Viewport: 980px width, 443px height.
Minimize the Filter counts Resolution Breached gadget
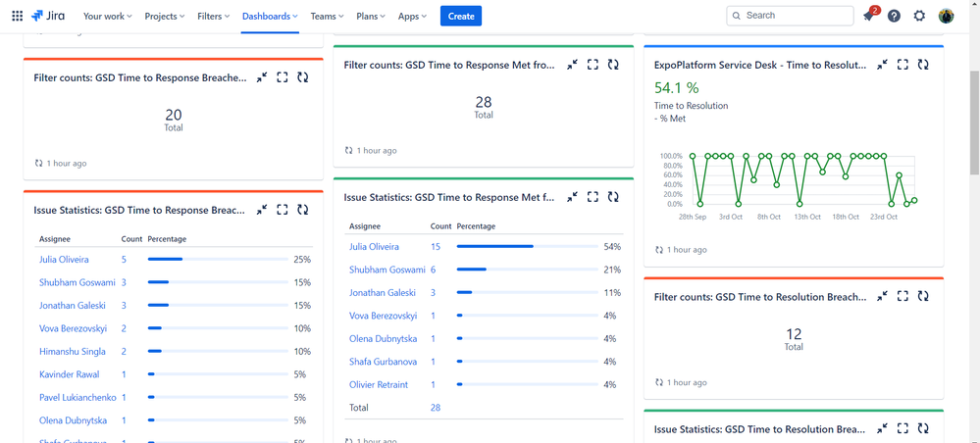882,296
